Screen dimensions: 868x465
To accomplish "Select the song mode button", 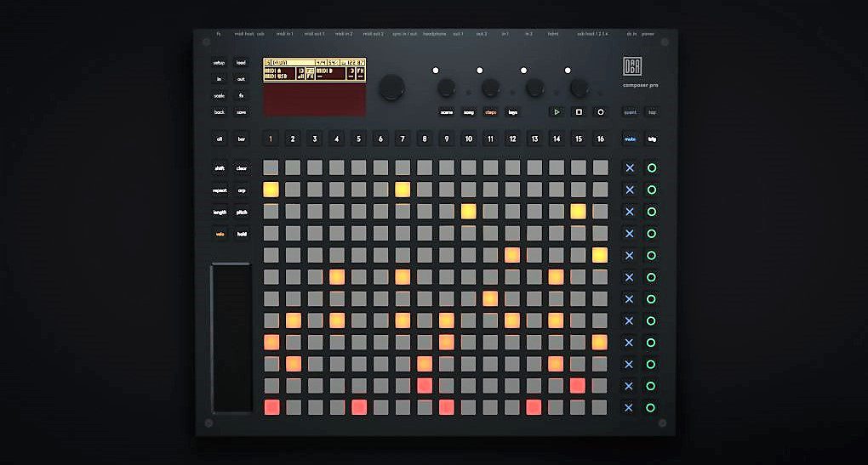I will tap(468, 112).
